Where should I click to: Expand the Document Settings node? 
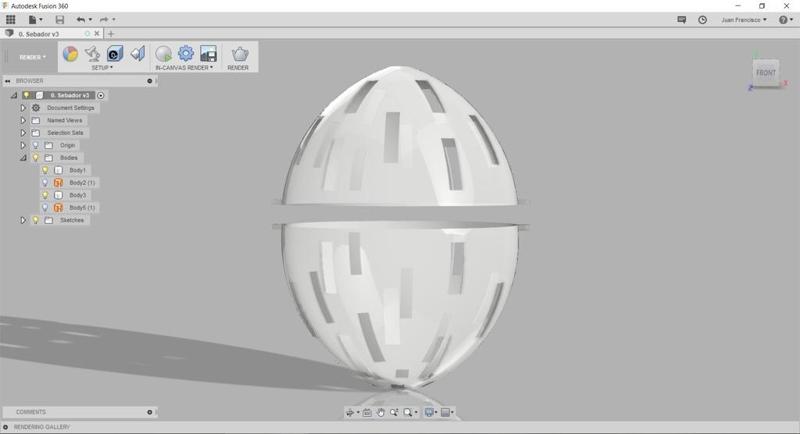pos(23,108)
